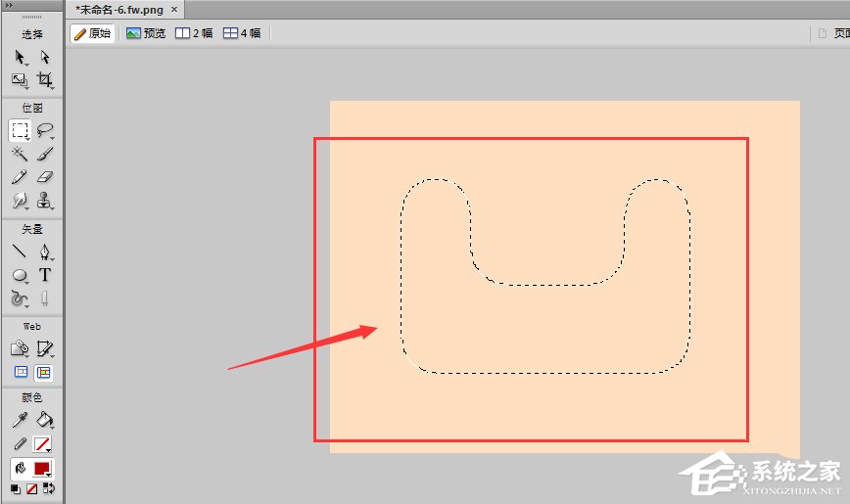Select the Pen tool

[x=45, y=252]
